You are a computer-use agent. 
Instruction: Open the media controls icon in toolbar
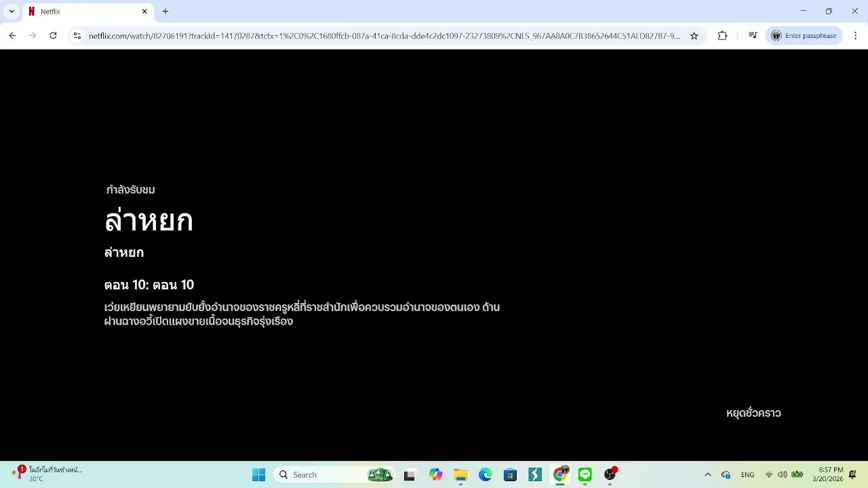(x=753, y=36)
